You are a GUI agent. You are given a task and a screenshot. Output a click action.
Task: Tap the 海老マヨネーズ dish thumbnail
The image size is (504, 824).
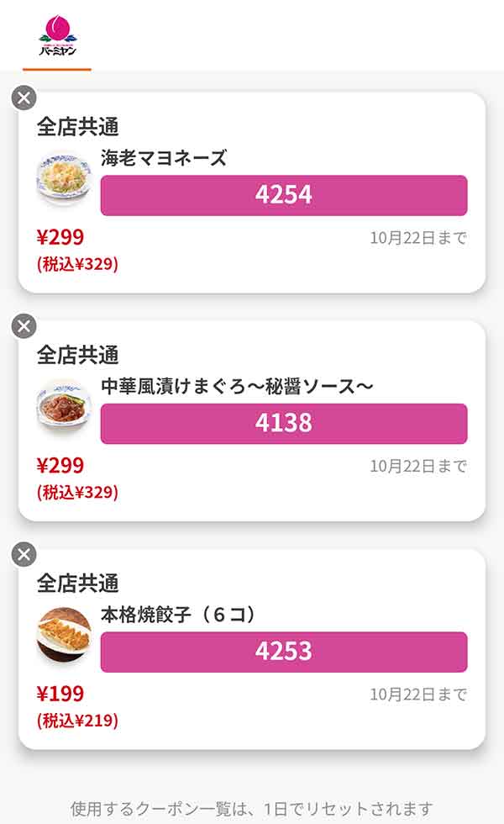coord(64,178)
